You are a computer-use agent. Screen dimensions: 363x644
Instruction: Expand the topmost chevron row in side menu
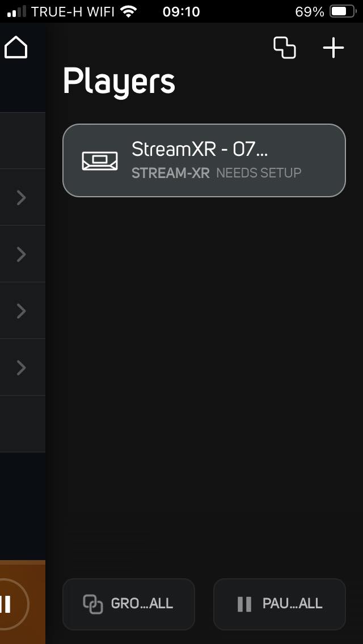pos(23,197)
